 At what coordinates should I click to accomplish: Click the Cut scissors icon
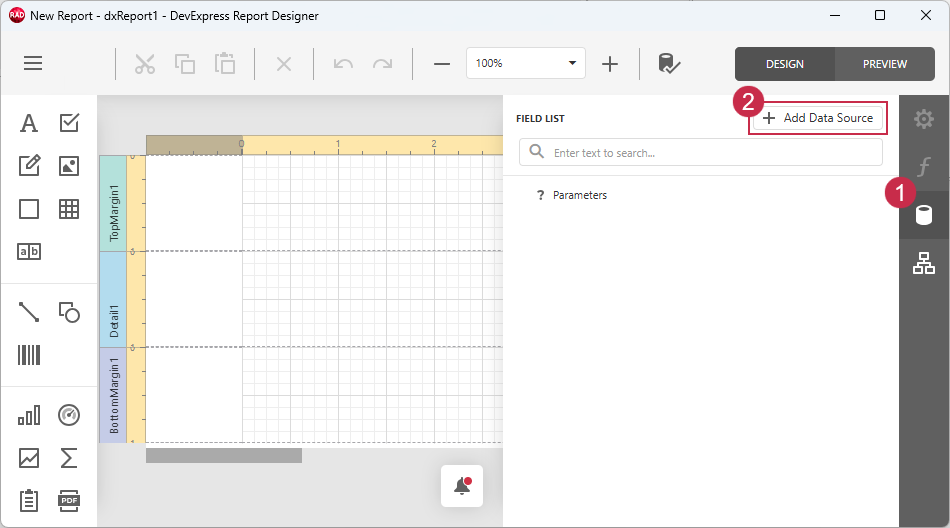pyautogui.click(x=145, y=64)
